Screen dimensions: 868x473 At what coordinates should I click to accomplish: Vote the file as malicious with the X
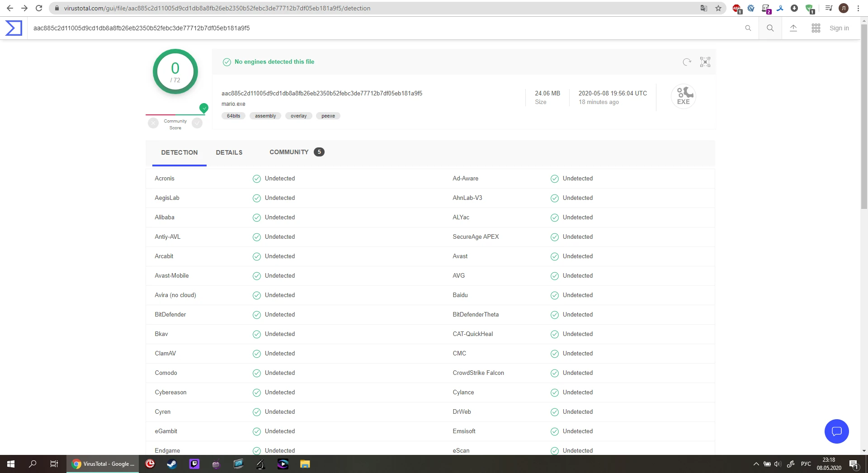coord(153,123)
